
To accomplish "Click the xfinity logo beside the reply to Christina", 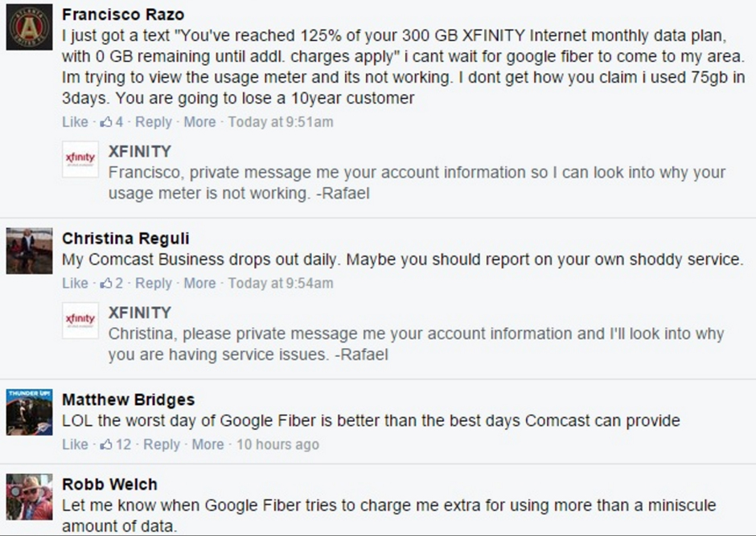I will 80,321.
